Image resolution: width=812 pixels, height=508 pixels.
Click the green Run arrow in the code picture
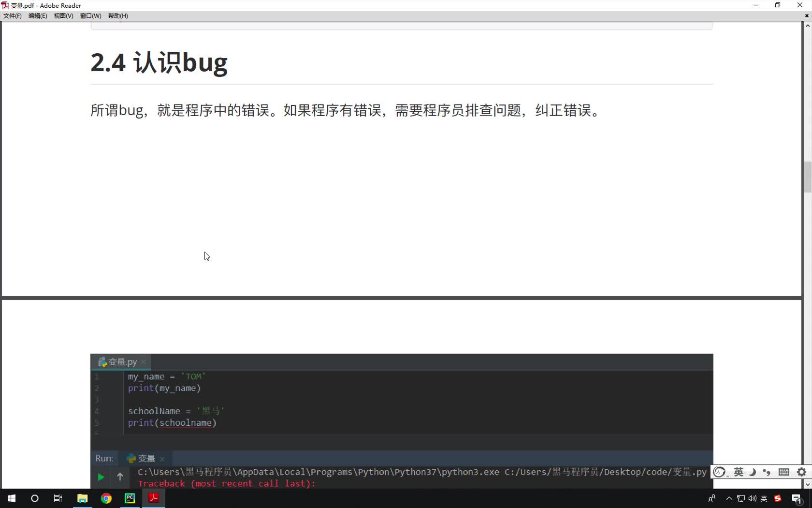point(101,477)
